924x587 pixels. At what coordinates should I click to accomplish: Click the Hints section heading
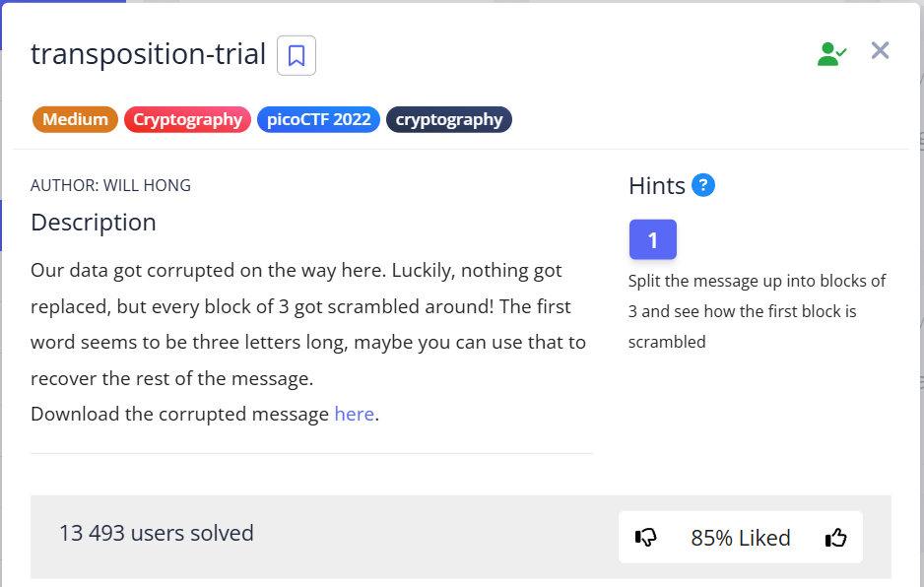pyautogui.click(x=656, y=186)
